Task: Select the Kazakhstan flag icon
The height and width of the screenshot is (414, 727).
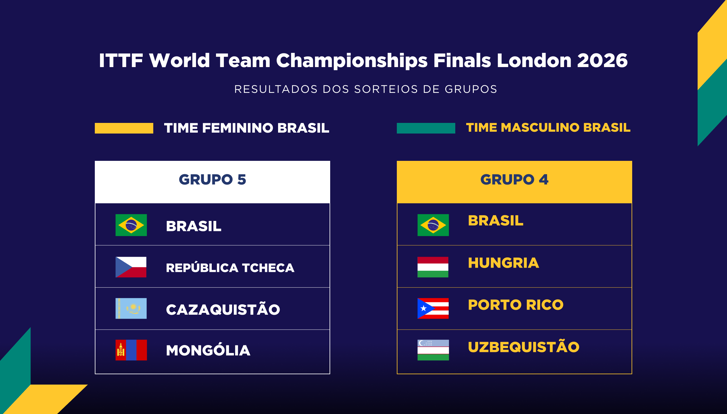Action: [x=131, y=309]
